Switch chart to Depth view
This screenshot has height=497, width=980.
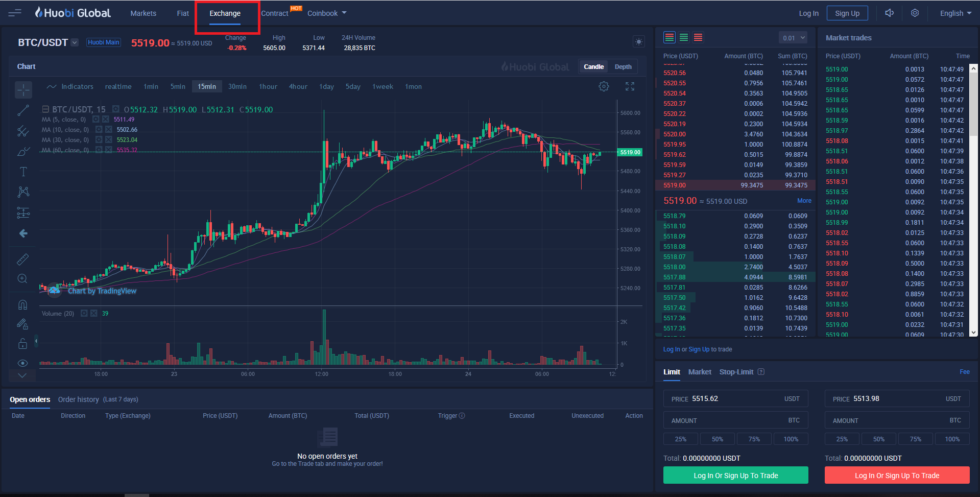(623, 67)
